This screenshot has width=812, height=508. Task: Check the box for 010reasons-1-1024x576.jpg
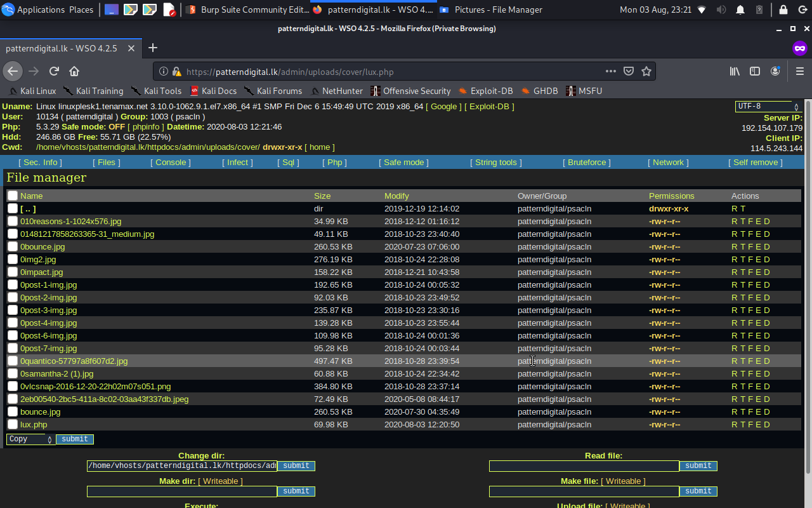[x=13, y=221]
